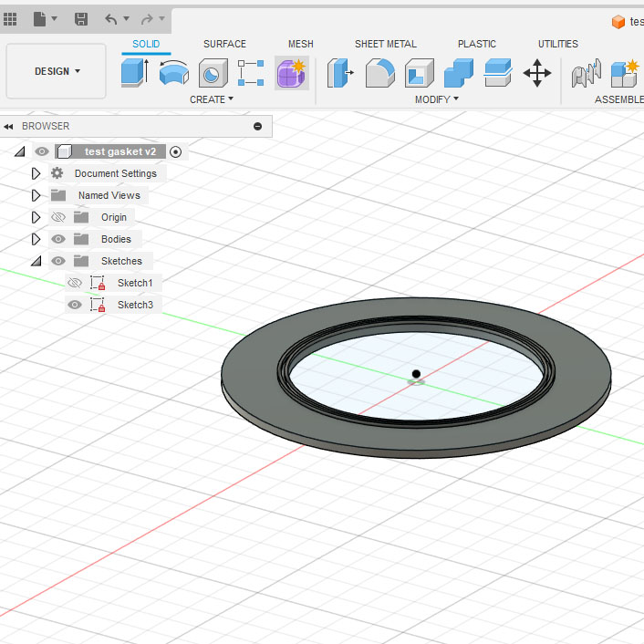The width and height of the screenshot is (644, 644).
Task: Switch to the PLASTIC tab
Action: [x=477, y=44]
